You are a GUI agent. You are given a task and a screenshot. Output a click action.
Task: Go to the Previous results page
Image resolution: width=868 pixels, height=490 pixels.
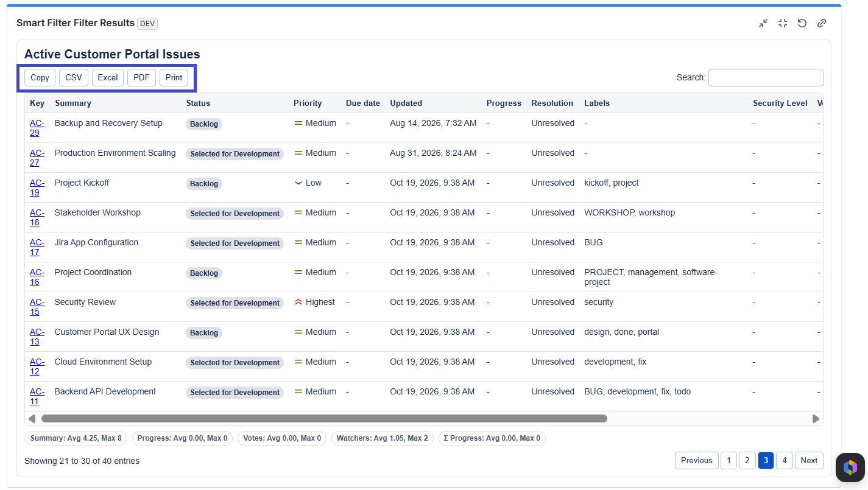(696, 461)
